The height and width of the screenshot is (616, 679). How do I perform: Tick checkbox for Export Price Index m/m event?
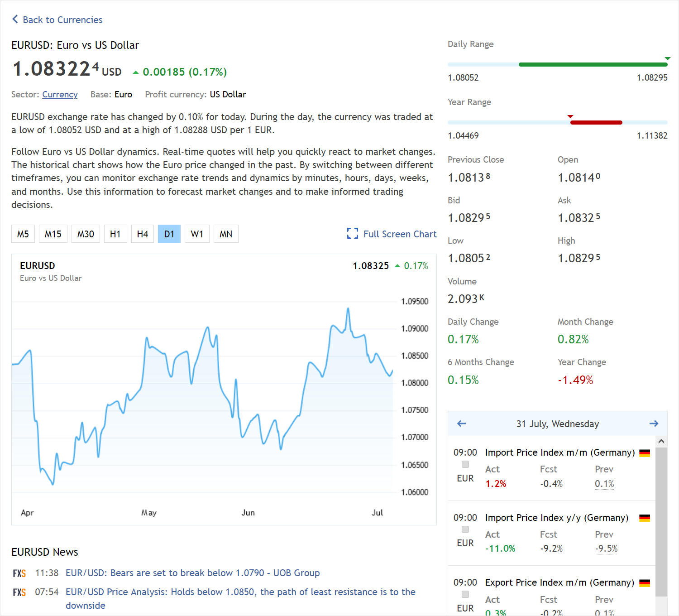(x=465, y=594)
